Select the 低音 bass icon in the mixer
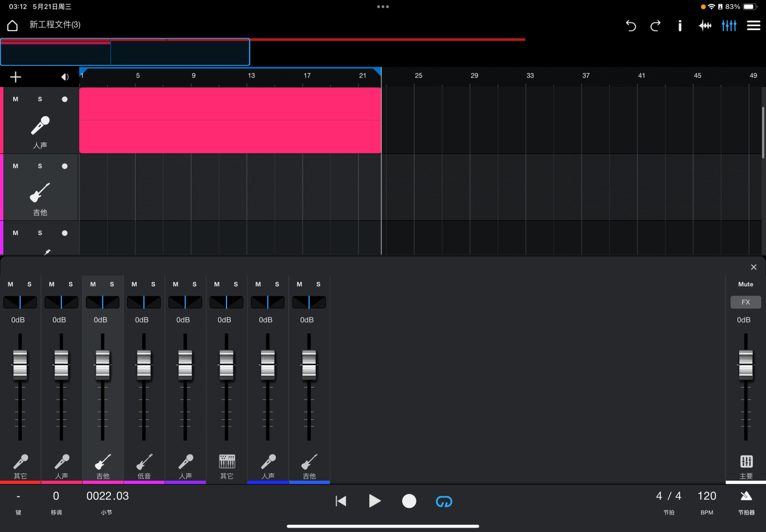Screen dimensions: 766x532 pyautogui.click(x=144, y=461)
